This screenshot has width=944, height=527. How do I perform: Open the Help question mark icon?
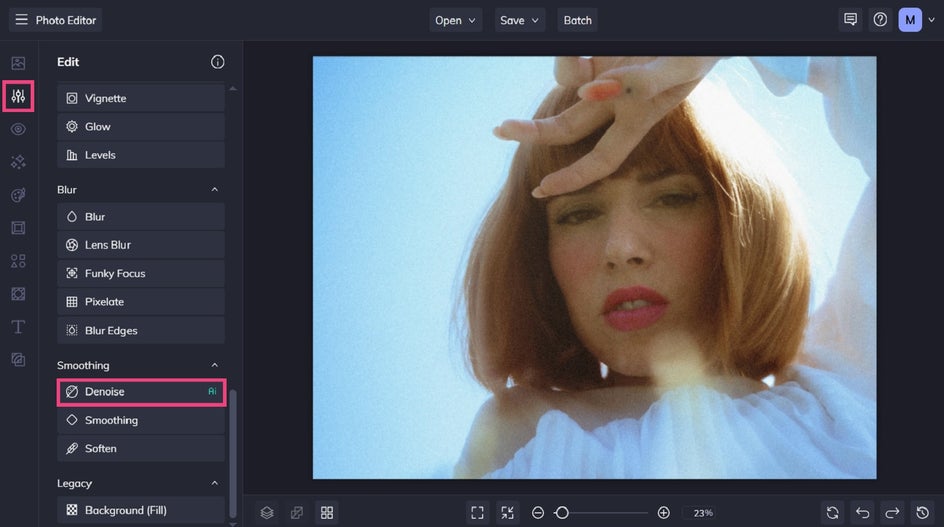point(880,20)
